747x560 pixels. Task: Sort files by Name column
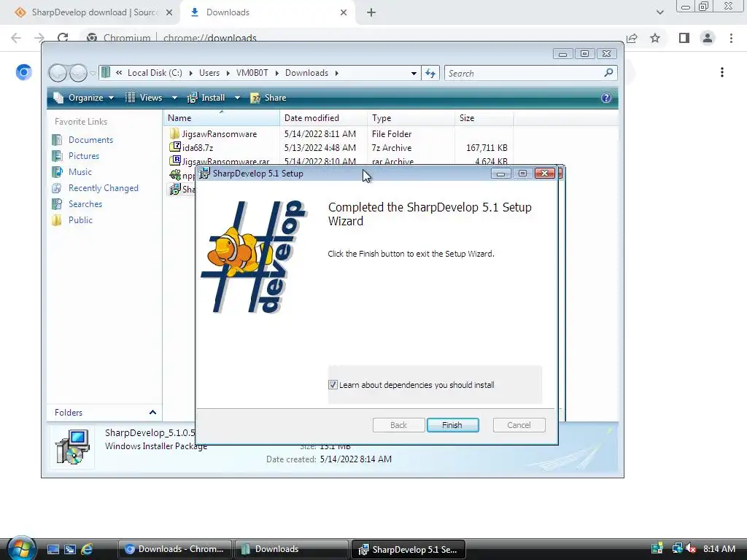coord(222,118)
